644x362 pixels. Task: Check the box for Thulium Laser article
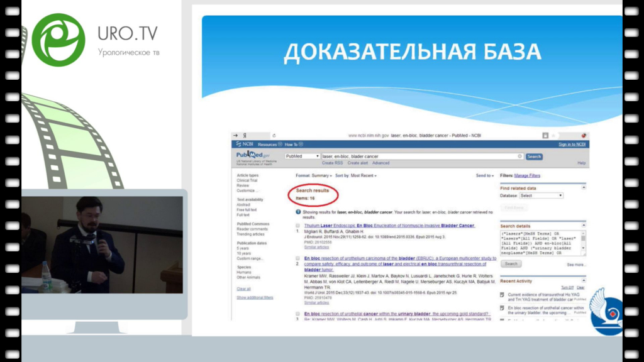tap(298, 225)
